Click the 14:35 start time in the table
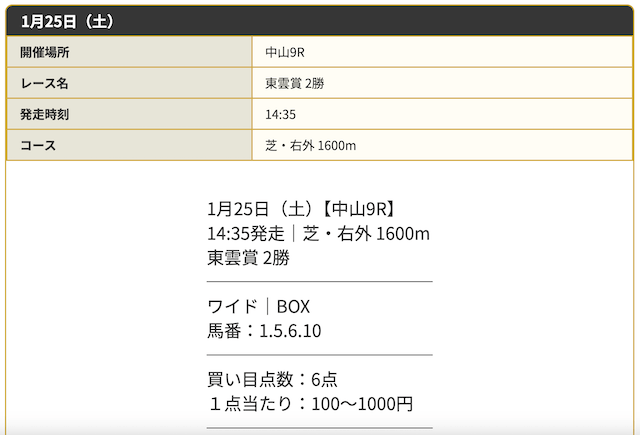Viewport: 640px width, 435px height. [280, 114]
